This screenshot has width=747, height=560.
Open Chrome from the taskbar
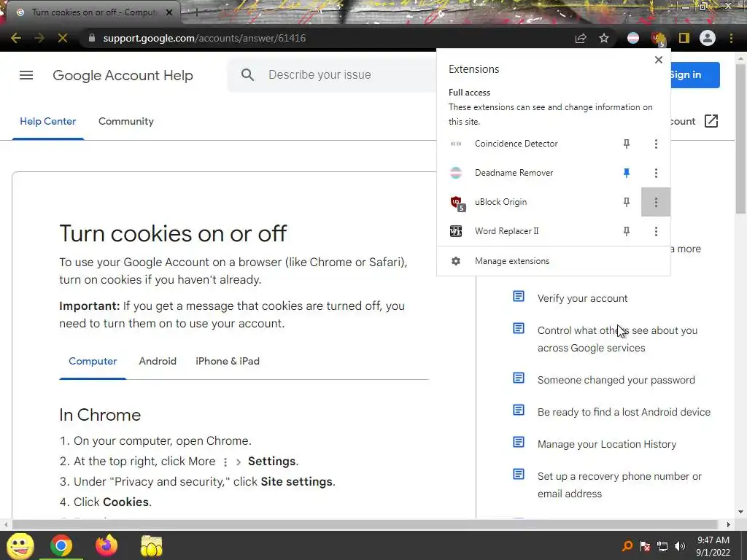61,545
